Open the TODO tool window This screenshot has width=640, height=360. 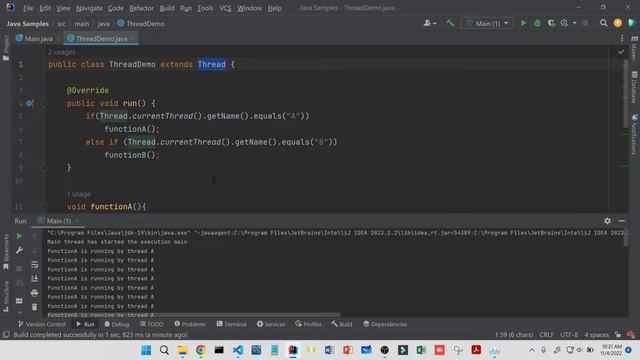pos(151,324)
